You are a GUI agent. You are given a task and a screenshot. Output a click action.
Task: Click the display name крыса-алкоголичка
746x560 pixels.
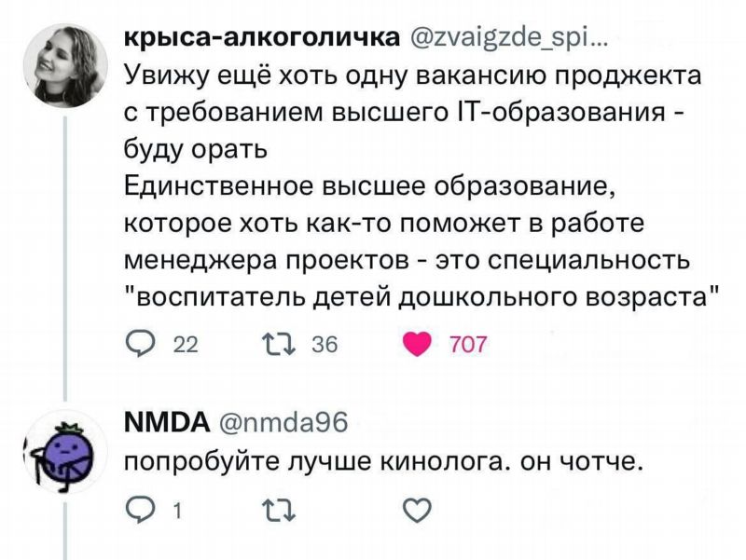click(262, 37)
